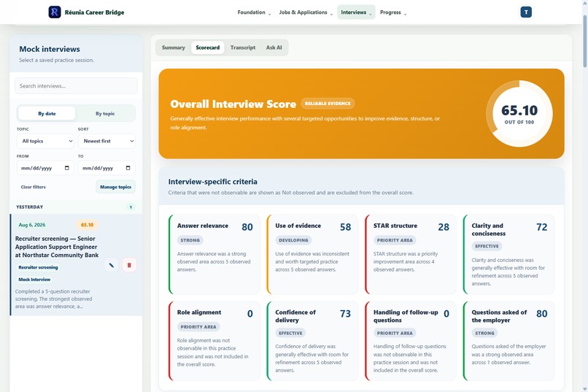Click the page vertical scrollbar
This screenshot has height=392, width=588.
click(584, 42)
